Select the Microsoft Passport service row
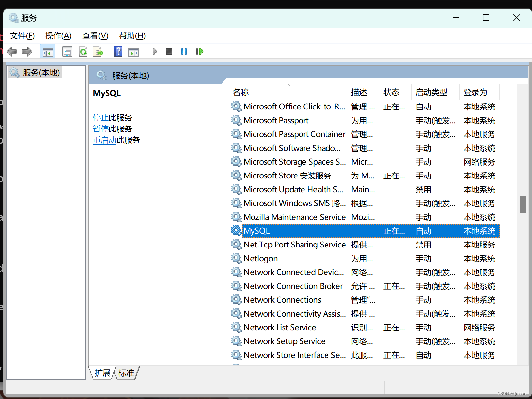 (x=365, y=120)
